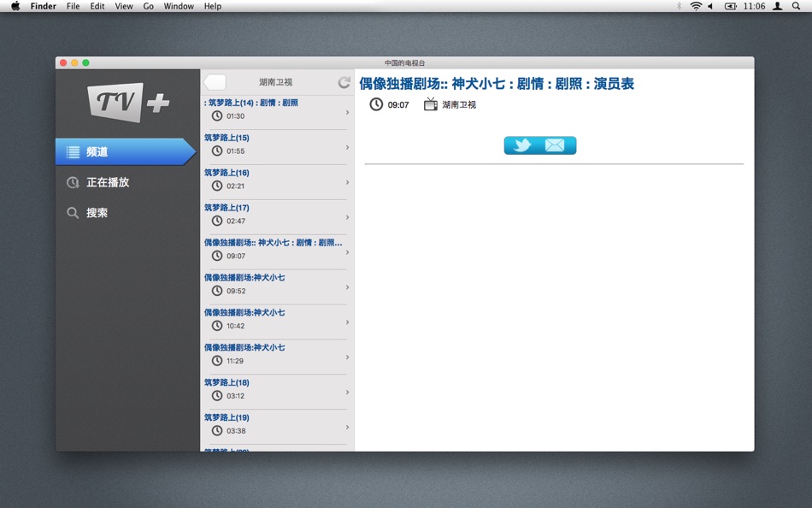The width and height of the screenshot is (812, 508).
Task: Click the Bluetooth icon in menu bar
Action: coord(679,6)
